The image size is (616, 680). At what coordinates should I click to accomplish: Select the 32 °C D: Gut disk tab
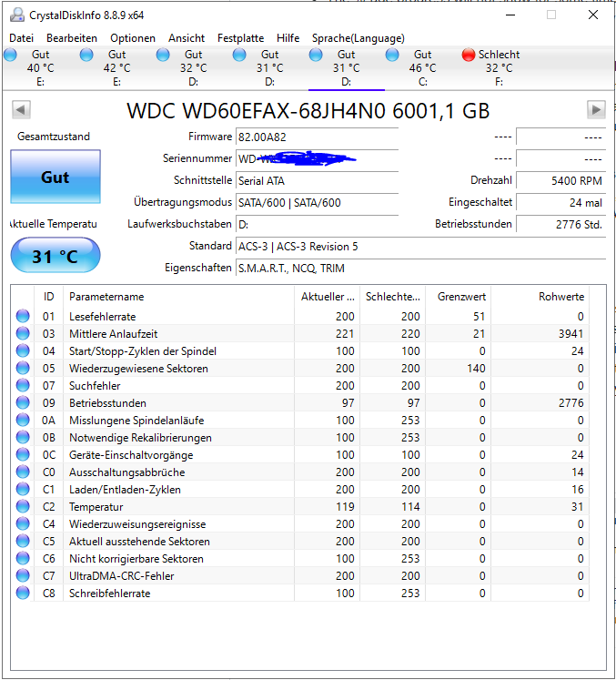[x=194, y=68]
